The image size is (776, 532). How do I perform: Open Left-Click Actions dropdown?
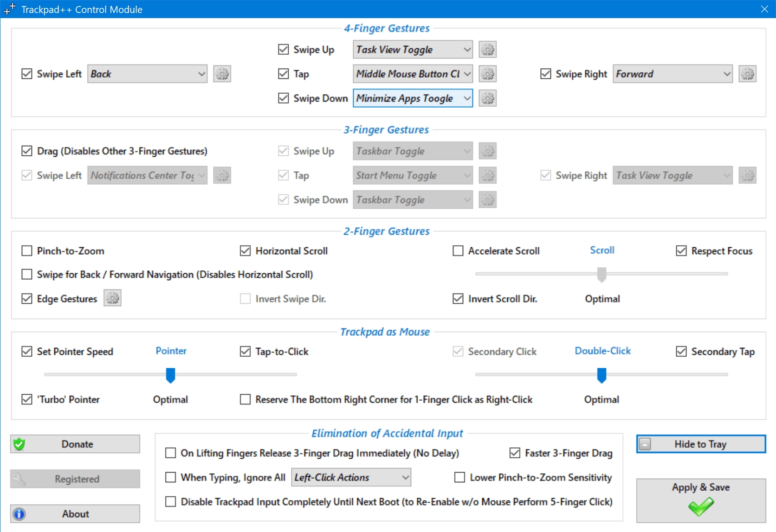pos(351,477)
